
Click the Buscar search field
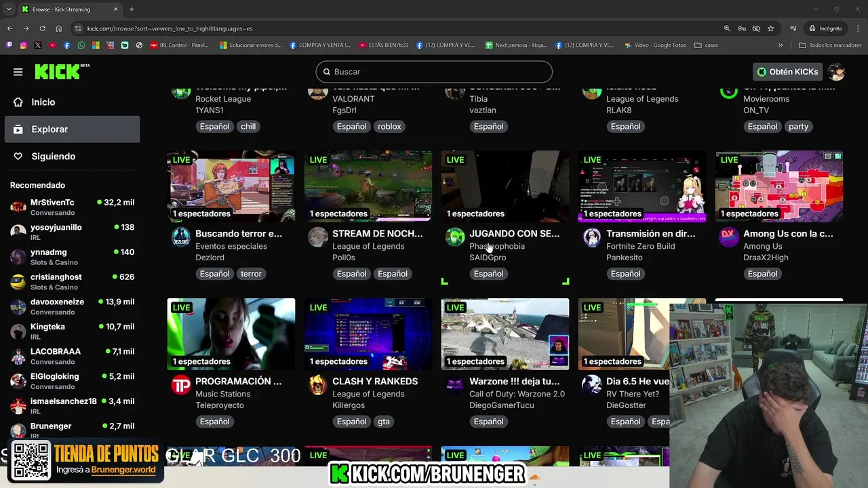tap(434, 72)
